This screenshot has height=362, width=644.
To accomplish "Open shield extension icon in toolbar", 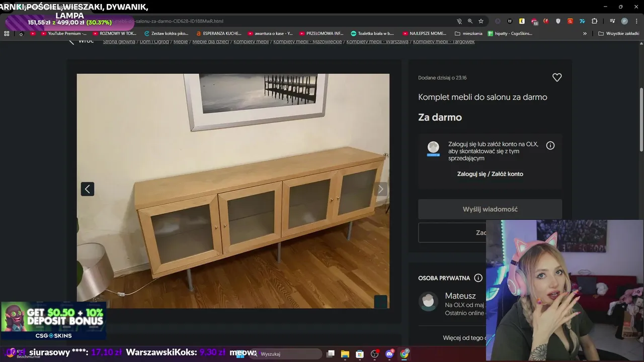I will (x=558, y=21).
